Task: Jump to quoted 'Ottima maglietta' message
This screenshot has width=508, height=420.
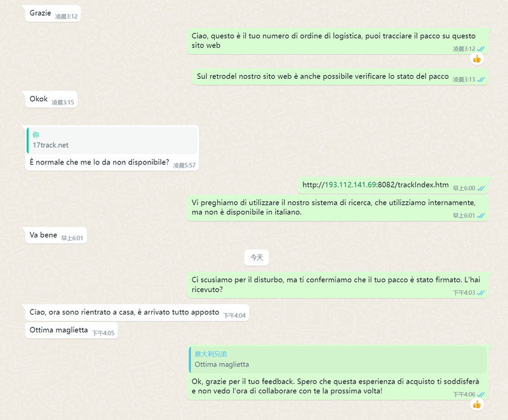Action: (338, 360)
